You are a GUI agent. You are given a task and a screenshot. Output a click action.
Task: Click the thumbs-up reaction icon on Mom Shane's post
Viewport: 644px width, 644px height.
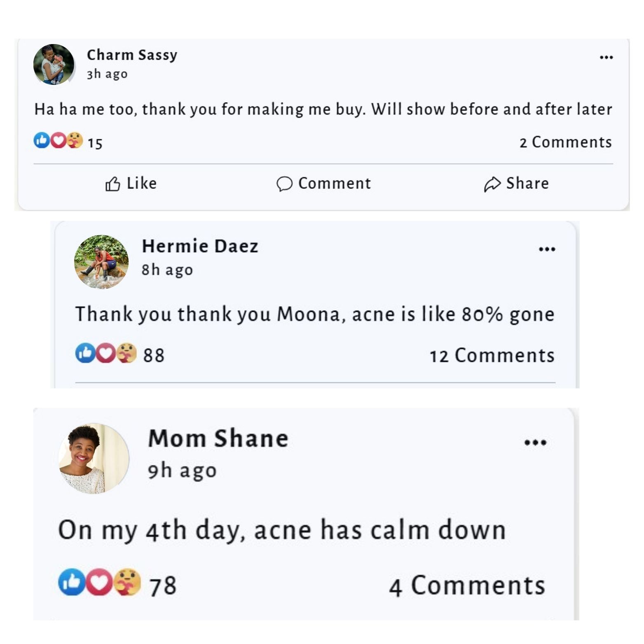[72, 582]
